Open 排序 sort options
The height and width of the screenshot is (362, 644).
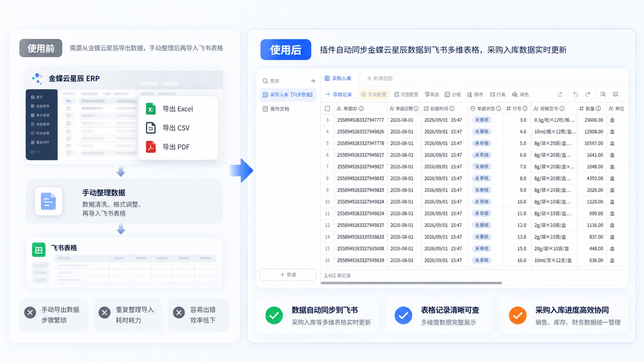pos(475,94)
